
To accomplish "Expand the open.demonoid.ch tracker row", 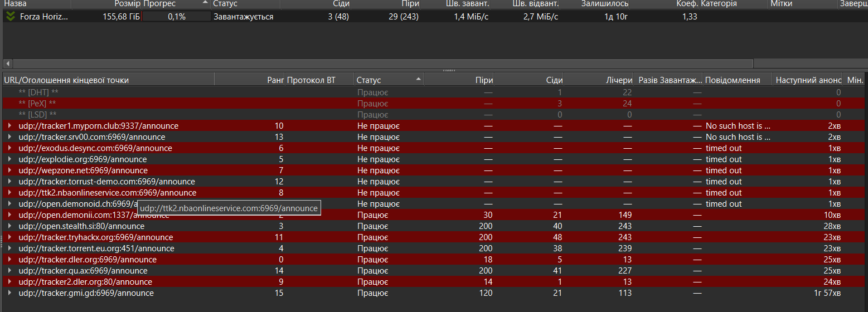I will click(9, 204).
